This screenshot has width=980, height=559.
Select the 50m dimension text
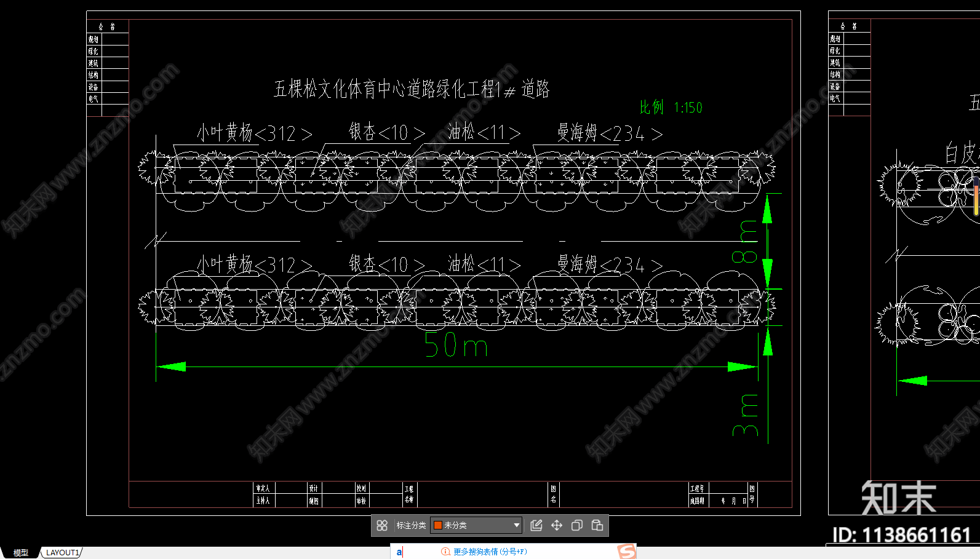pos(456,345)
